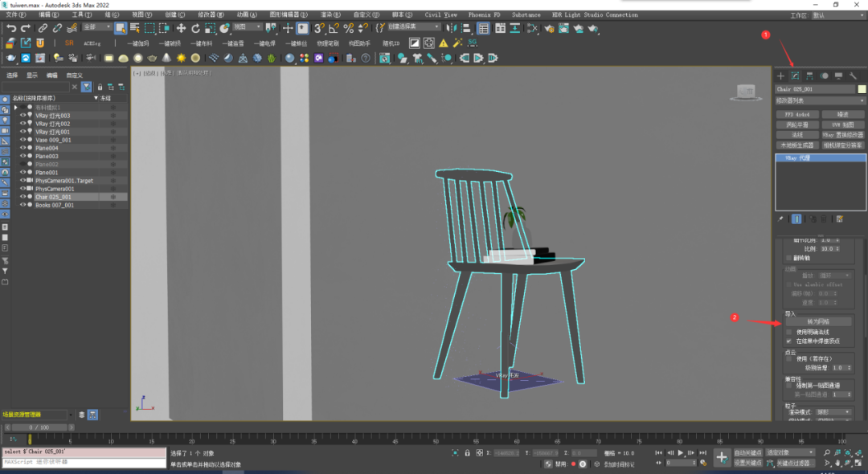Open the selection filter dropdown
Image resolution: width=868 pixels, height=474 pixels.
(x=96, y=28)
